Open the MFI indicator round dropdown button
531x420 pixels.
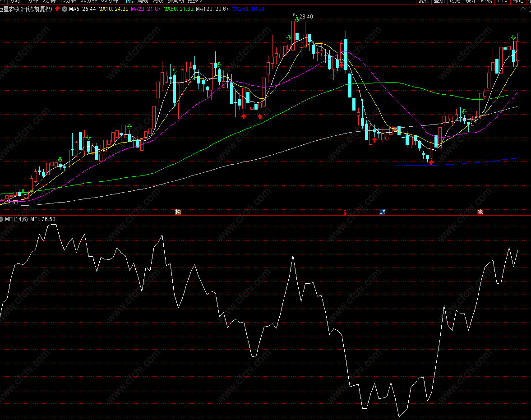pyautogui.click(x=1, y=219)
